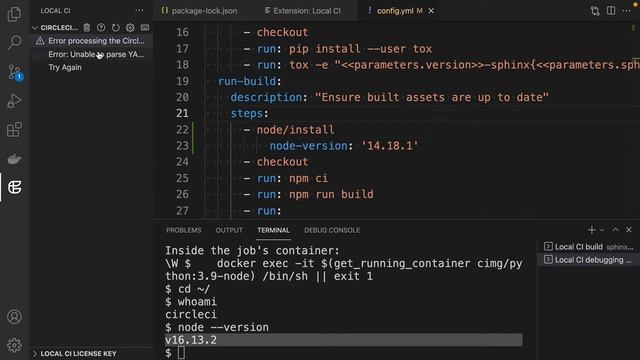Maximize the terminal panel with caret
Viewport: 640px width, 360px height.
[x=615, y=230]
